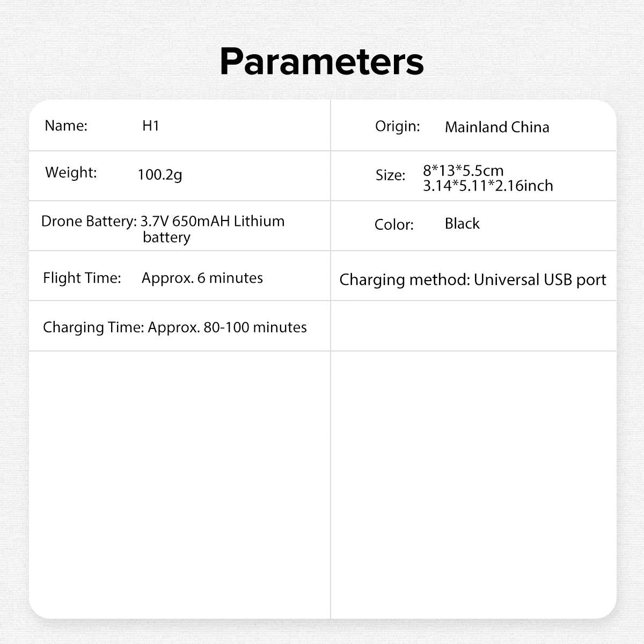Click the Flight Time label
Viewport: 644px width, 644px height.
[82, 278]
